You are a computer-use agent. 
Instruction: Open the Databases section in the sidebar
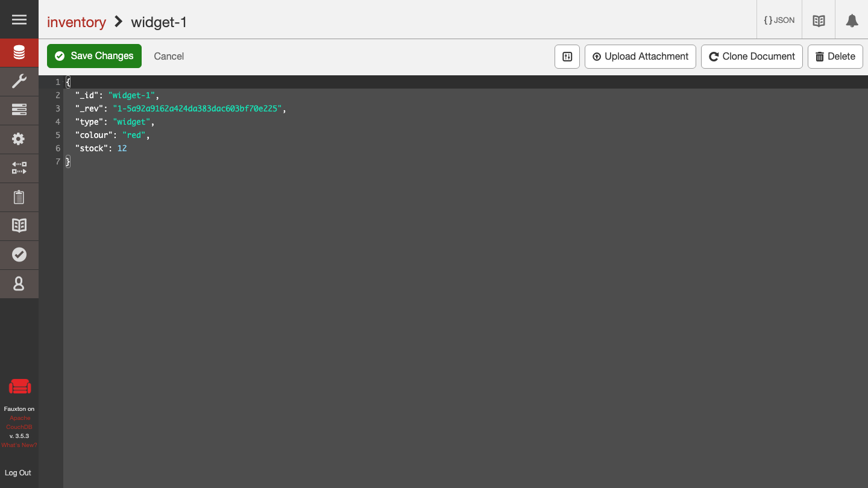pos(19,53)
